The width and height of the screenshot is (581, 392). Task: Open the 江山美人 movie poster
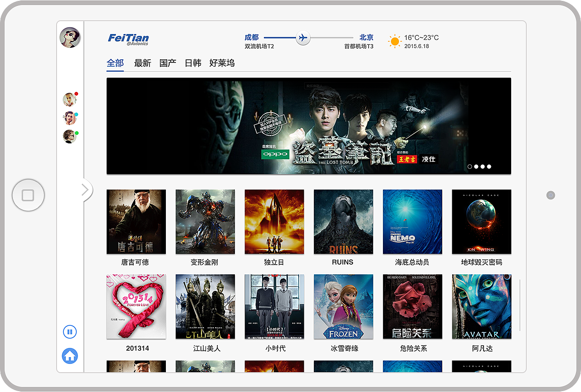(205, 307)
